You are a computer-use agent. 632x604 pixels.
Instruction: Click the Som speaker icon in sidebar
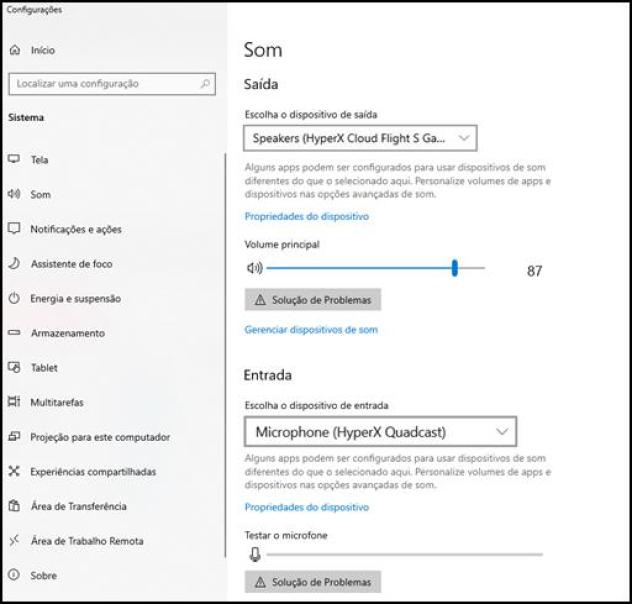[x=14, y=195]
